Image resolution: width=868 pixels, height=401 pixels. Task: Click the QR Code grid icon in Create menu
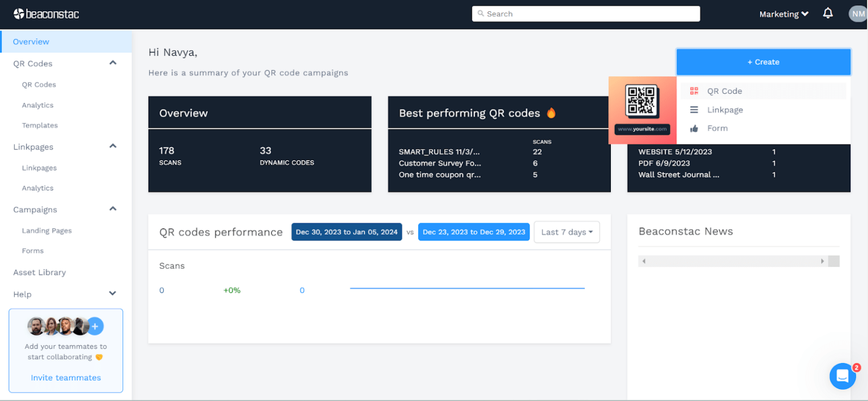pyautogui.click(x=694, y=91)
